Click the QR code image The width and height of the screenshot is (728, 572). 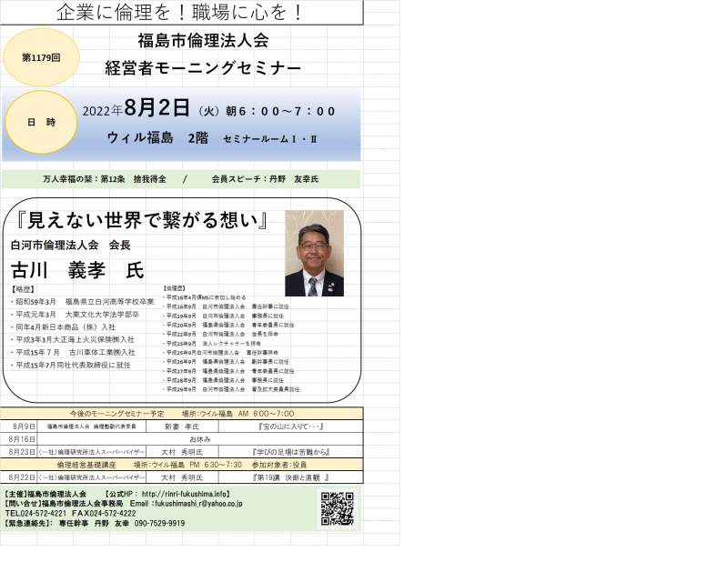click(337, 509)
